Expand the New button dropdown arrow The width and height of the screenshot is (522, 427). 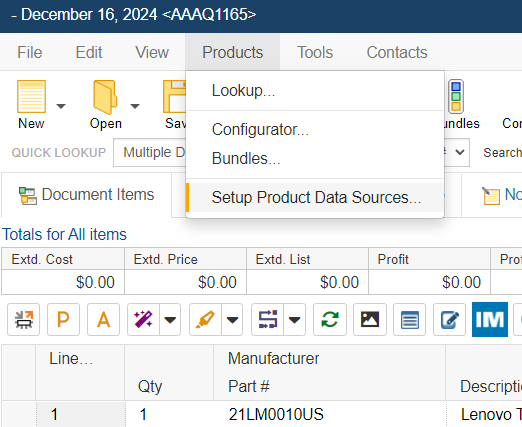tap(61, 106)
